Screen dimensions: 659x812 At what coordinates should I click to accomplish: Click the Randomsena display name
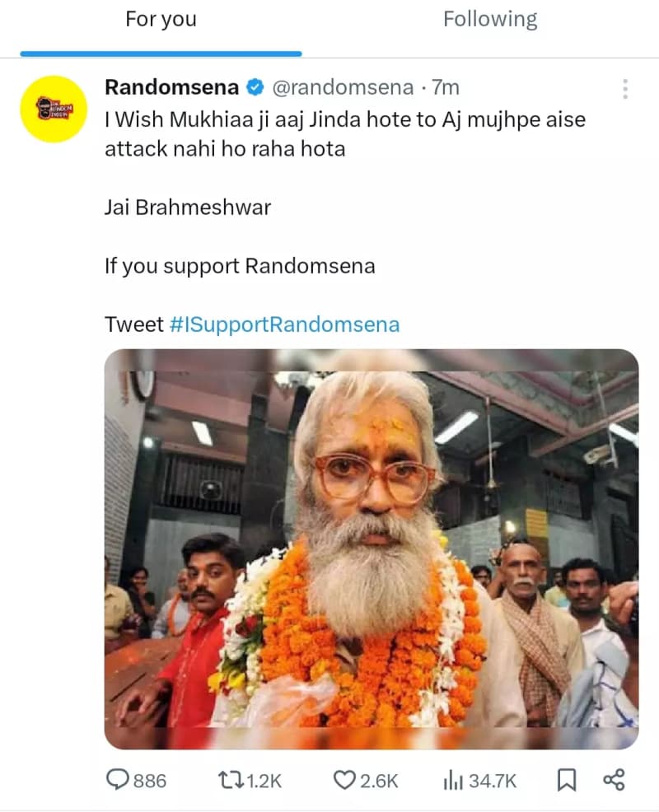pos(171,87)
